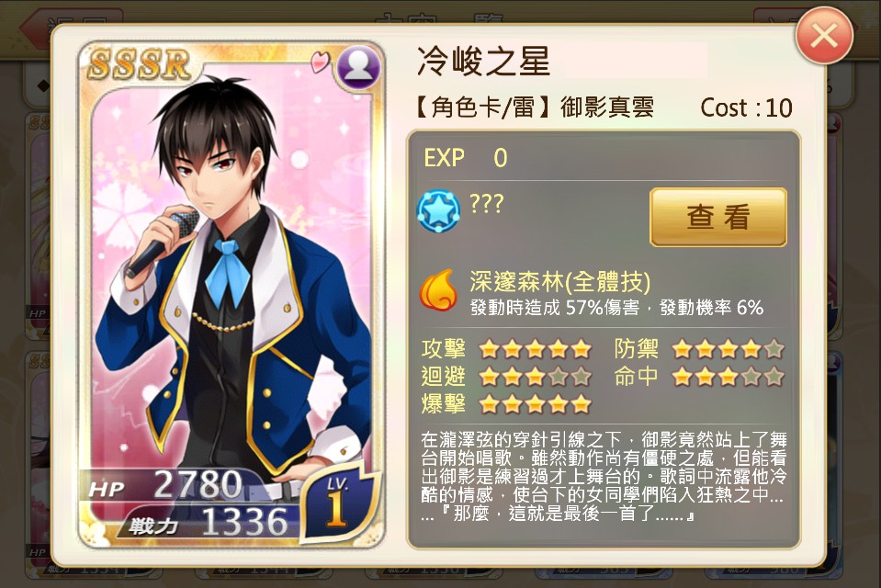
Task: Click the 迴避 star rating
Action: [535, 376]
